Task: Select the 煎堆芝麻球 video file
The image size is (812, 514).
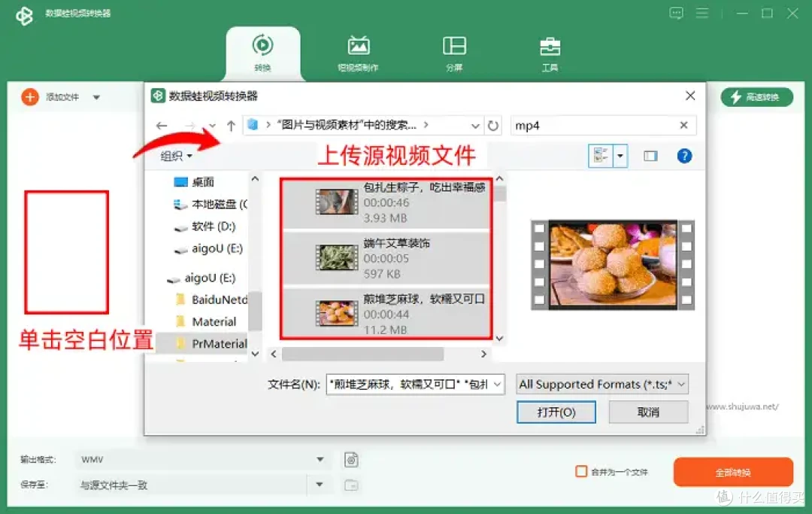Action: click(x=386, y=314)
